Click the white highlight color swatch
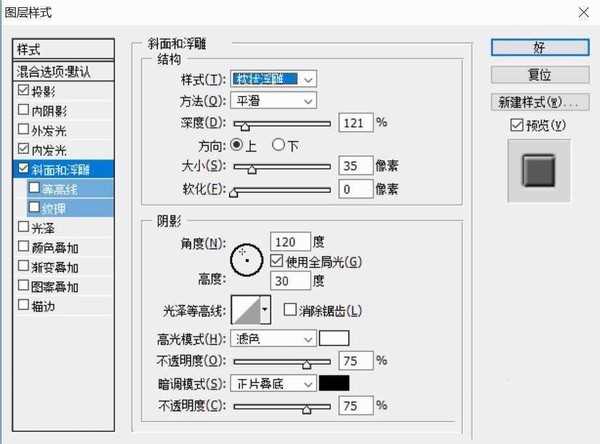This screenshot has height=444, width=600. [x=334, y=339]
